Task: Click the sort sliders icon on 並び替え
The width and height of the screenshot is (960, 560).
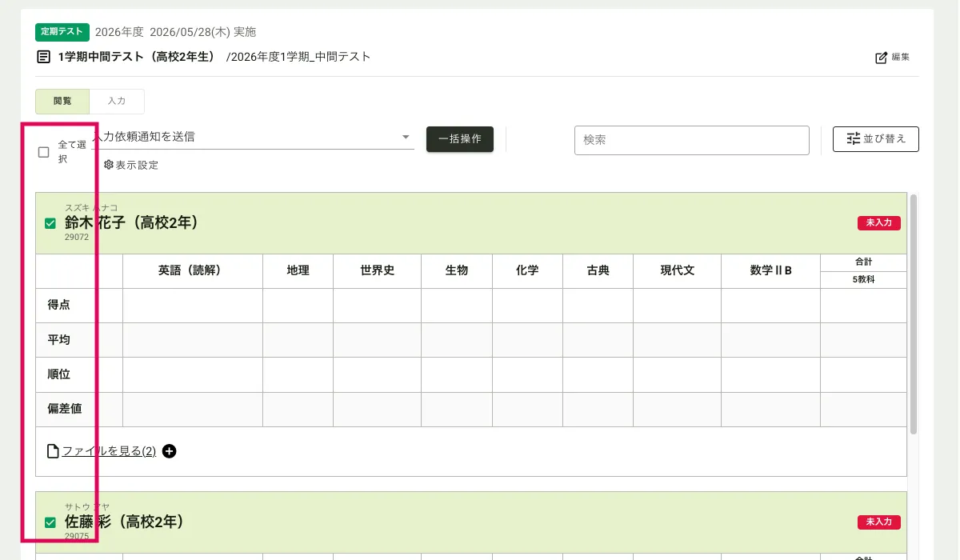Action: pyautogui.click(x=853, y=138)
